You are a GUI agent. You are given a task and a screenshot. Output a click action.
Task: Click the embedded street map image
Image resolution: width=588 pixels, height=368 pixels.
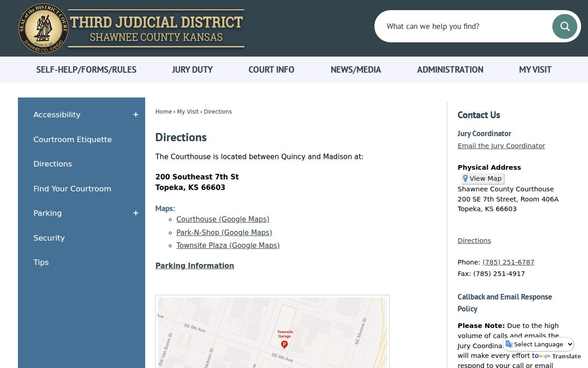272,332
